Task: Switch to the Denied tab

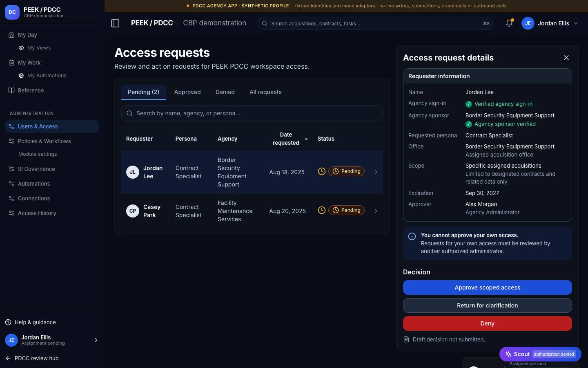Action: coord(225,92)
